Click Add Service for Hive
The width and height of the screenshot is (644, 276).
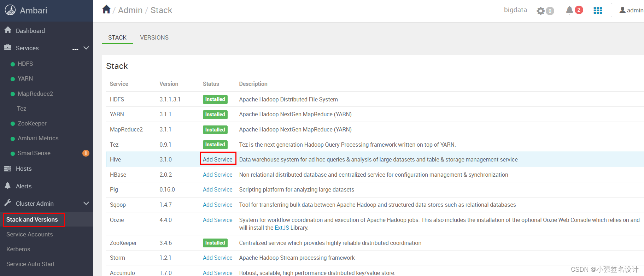coord(218,159)
